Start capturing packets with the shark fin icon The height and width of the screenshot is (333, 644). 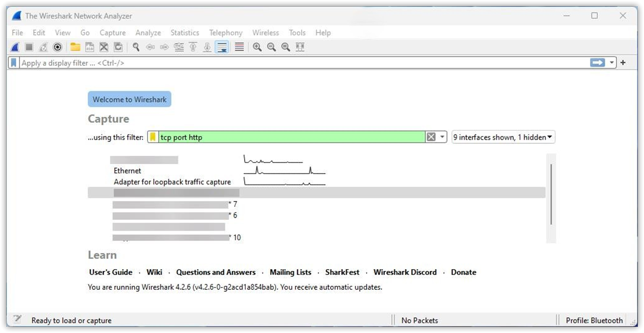tap(15, 47)
